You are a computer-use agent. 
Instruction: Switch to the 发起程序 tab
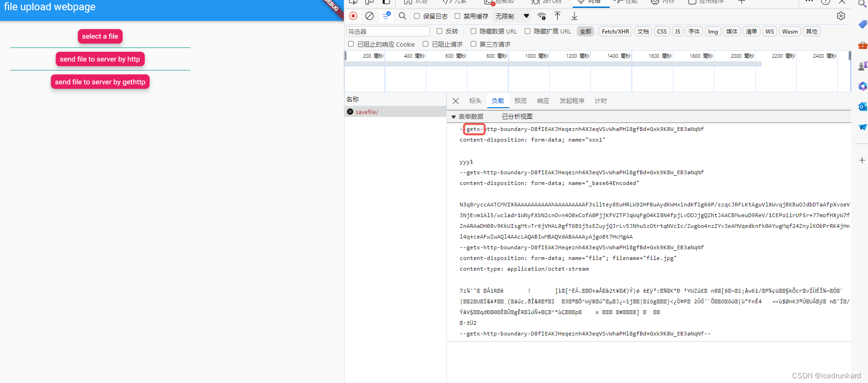tap(572, 101)
